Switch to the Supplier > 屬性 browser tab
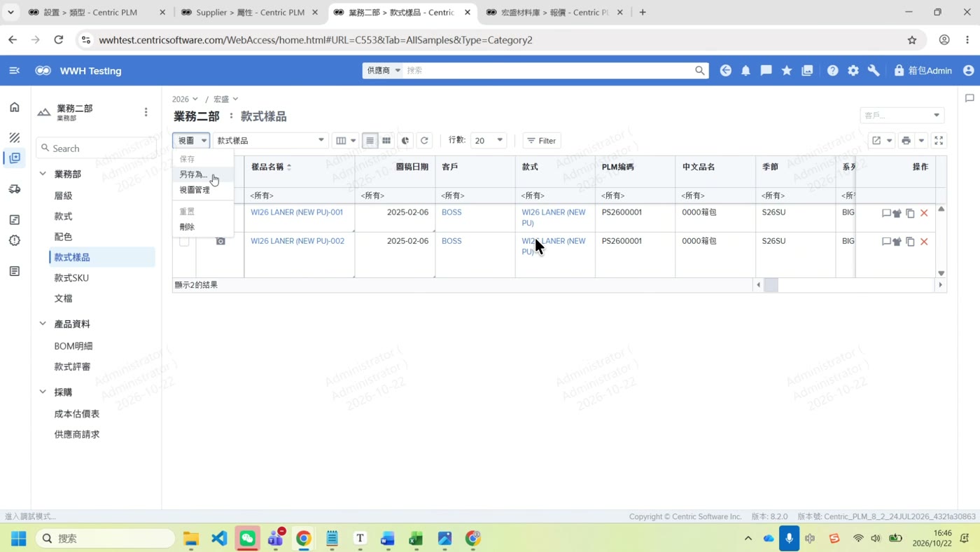 pyautogui.click(x=250, y=13)
